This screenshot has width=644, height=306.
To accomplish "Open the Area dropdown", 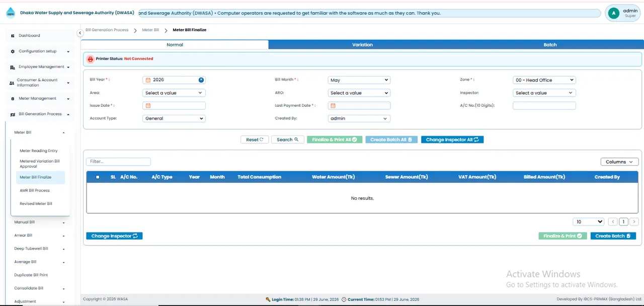I will click(174, 93).
